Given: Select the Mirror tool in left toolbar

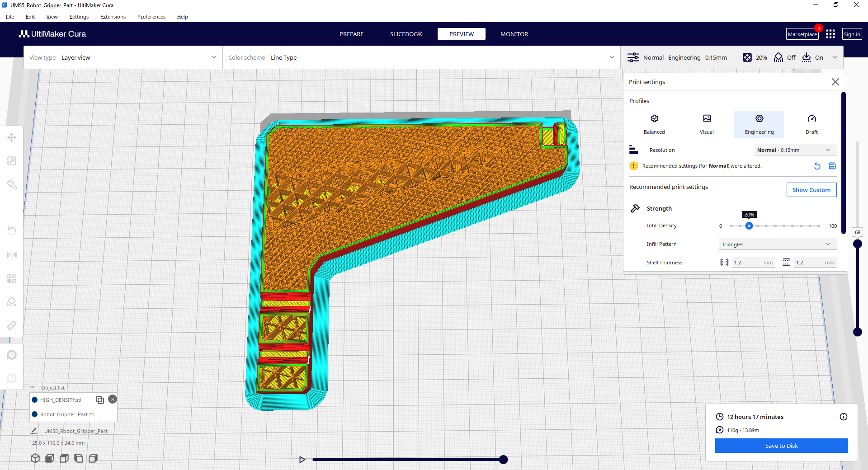Looking at the screenshot, I should (x=12, y=255).
